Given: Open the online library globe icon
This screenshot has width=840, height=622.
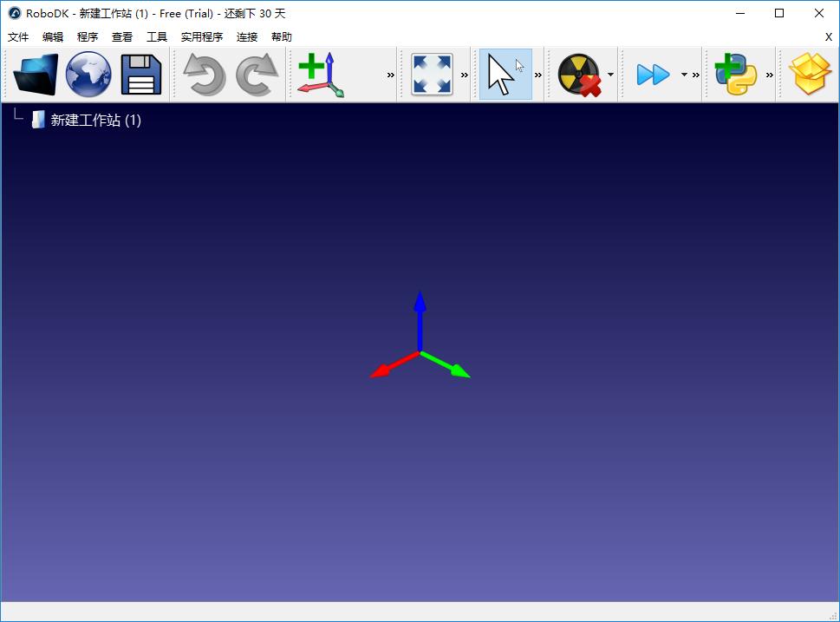Looking at the screenshot, I should pos(88,75).
